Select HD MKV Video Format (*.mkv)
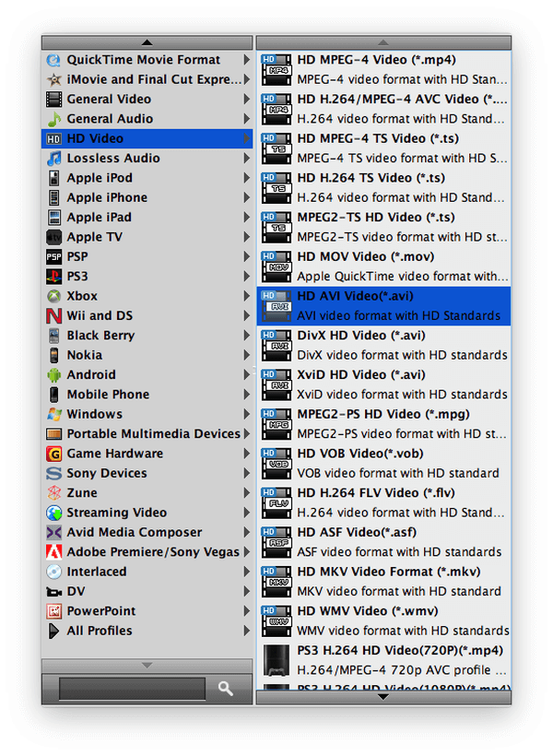Image resolution: width=553 pixels, height=756 pixels. (383, 582)
